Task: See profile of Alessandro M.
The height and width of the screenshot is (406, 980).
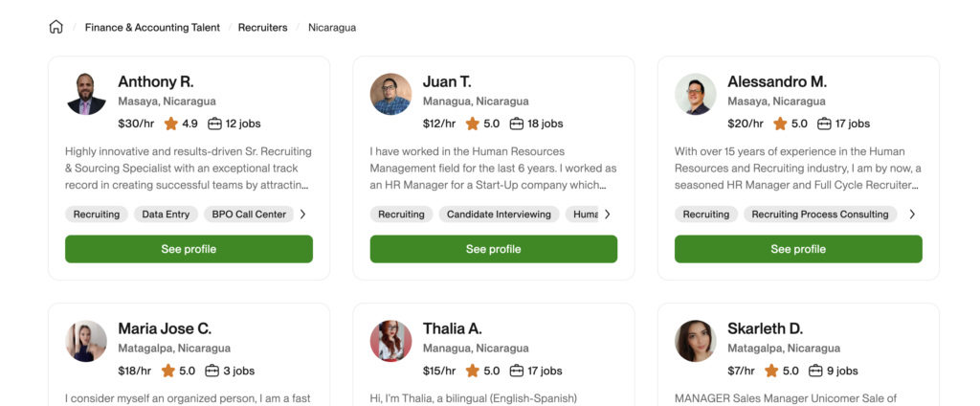Action: click(798, 249)
